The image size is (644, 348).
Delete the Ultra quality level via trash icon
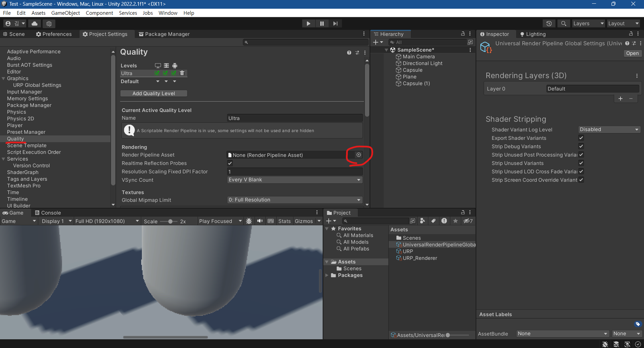tap(182, 73)
